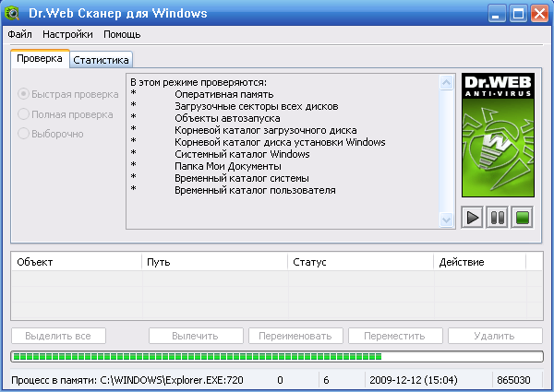The height and width of the screenshot is (392, 554).
Task: Close the Dr.Web scanner window
Action: pyautogui.click(x=540, y=14)
